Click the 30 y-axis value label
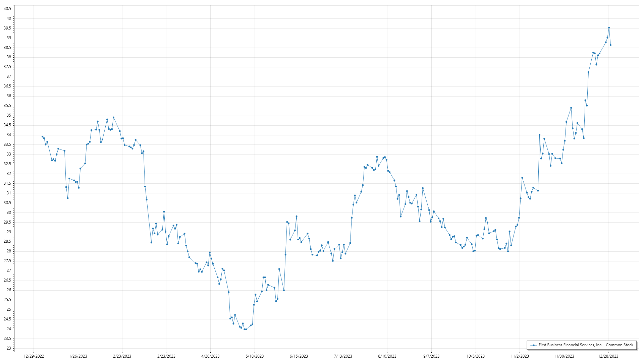The height and width of the screenshot is (362, 644). pos(9,213)
